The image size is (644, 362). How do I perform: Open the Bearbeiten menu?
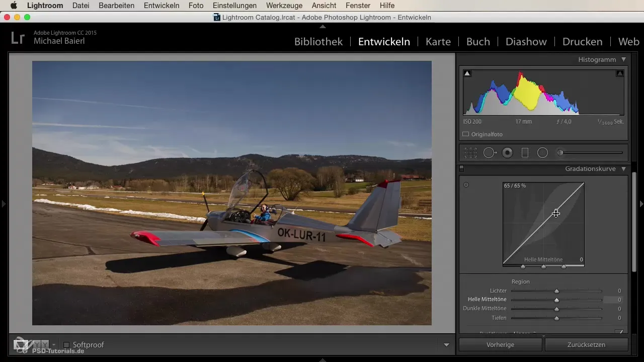coord(117,6)
